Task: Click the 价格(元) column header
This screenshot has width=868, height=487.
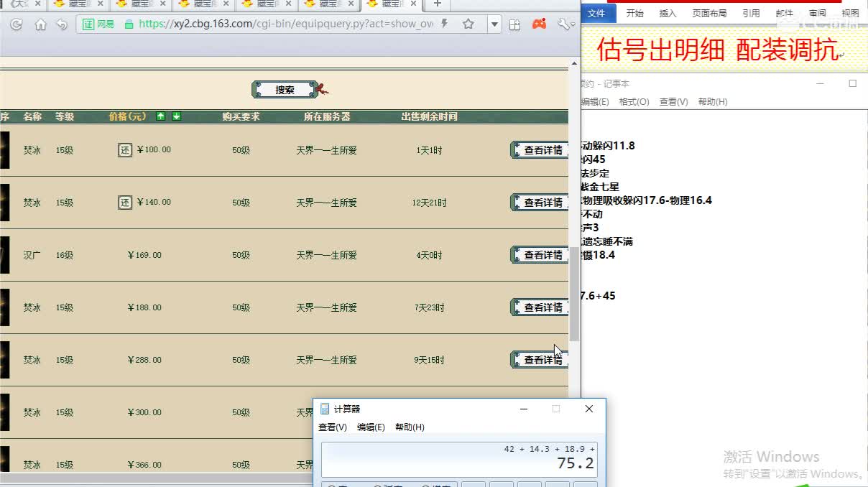Action: pyautogui.click(x=127, y=116)
